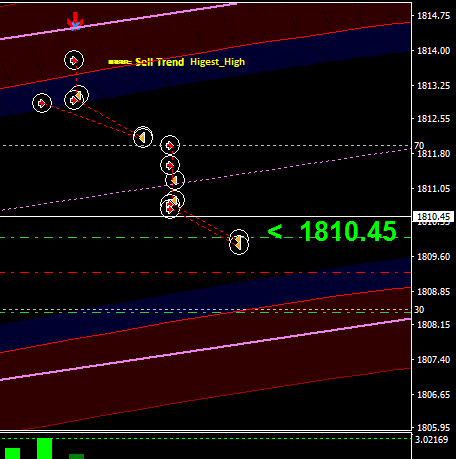Image resolution: width=456 pixels, height=459 pixels.
Task: Select the leftmost circled red arrow trade marker
Action: pyautogui.click(x=42, y=103)
